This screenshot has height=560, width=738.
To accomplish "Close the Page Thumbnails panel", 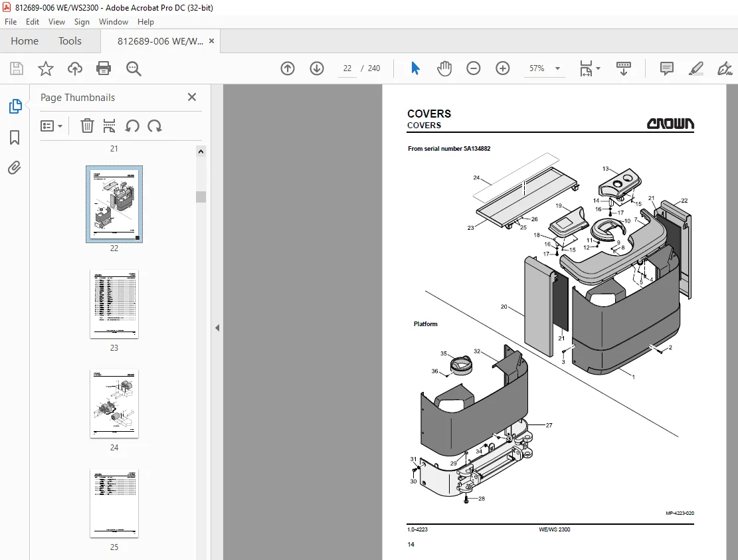I will tap(191, 97).
